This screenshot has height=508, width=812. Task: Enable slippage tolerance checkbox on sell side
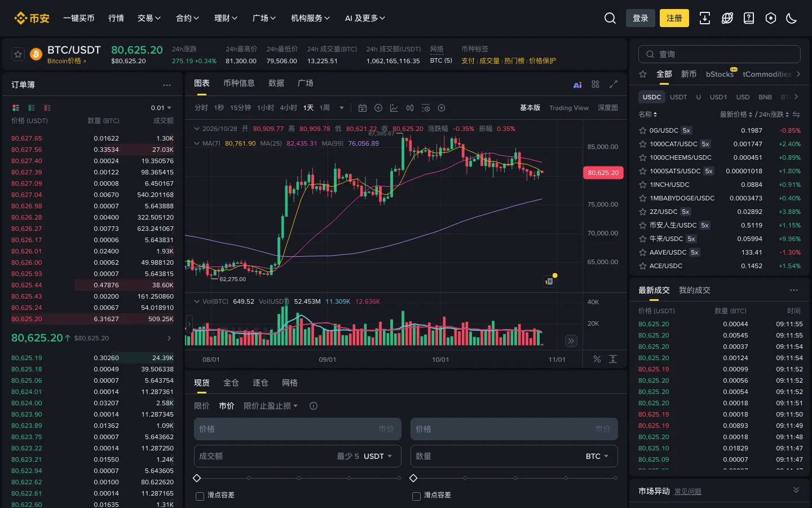click(x=416, y=496)
